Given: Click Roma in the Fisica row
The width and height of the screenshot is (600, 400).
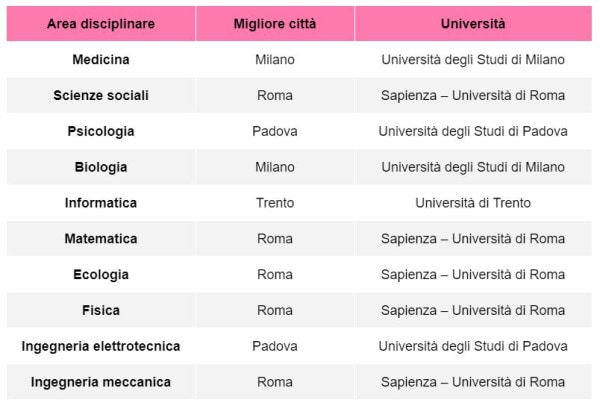Looking at the screenshot, I should [275, 311].
